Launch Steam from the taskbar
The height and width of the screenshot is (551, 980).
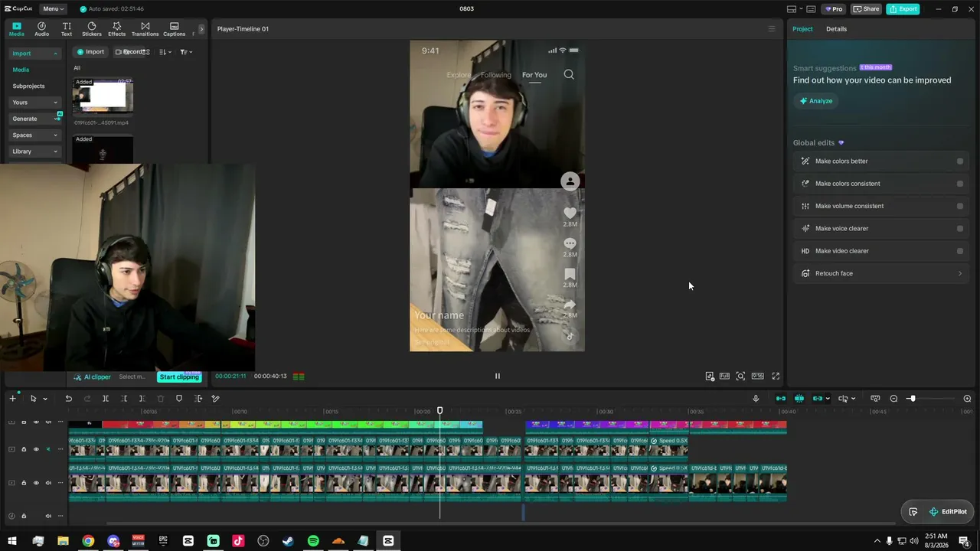[x=288, y=541]
